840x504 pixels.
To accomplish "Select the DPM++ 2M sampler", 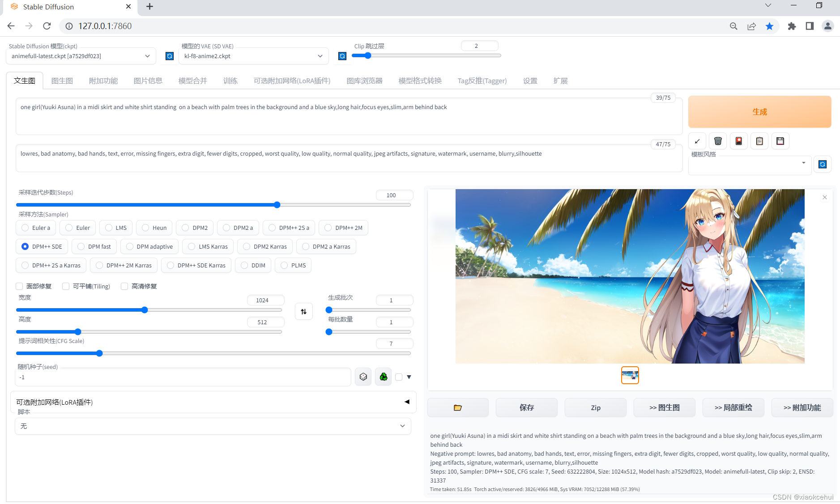I will click(343, 228).
